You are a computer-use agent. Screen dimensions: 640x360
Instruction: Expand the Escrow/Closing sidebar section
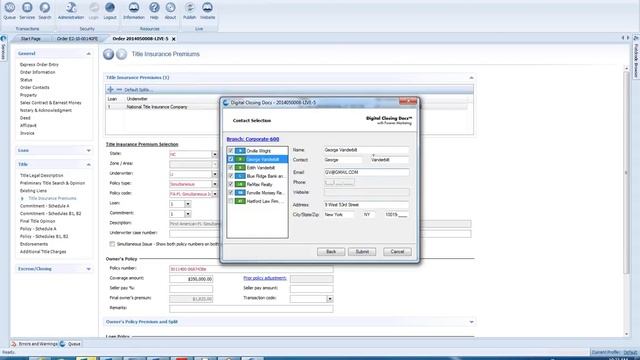point(89,269)
